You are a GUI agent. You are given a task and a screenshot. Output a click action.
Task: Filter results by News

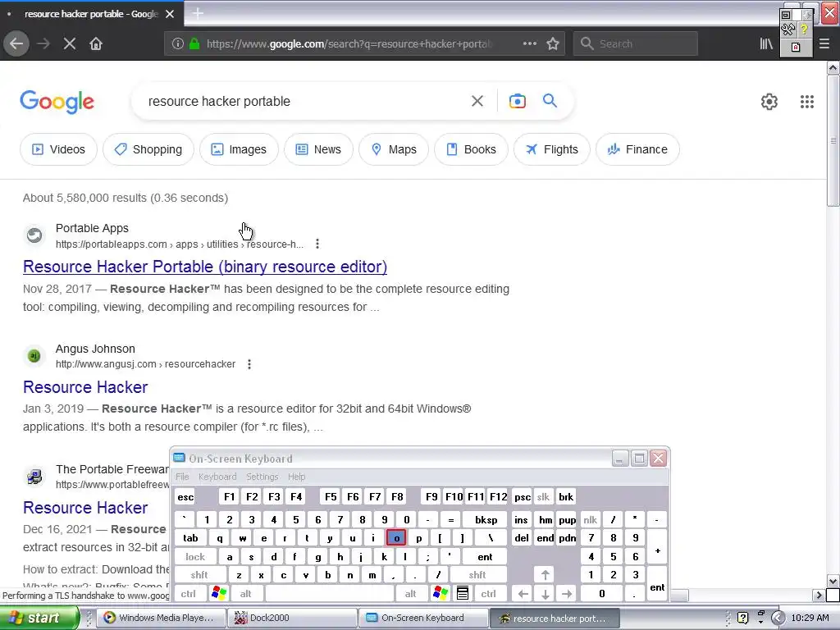319,149
